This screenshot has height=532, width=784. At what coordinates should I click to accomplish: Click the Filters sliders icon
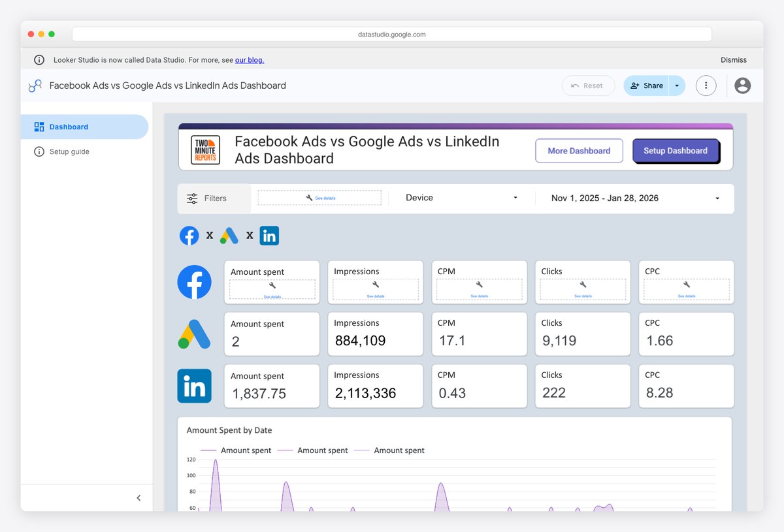click(x=192, y=198)
